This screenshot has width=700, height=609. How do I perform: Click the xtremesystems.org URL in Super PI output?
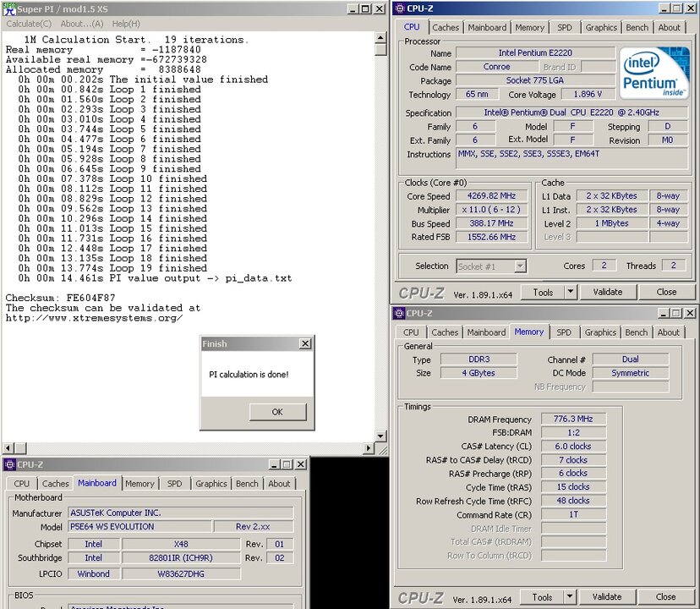point(94,318)
